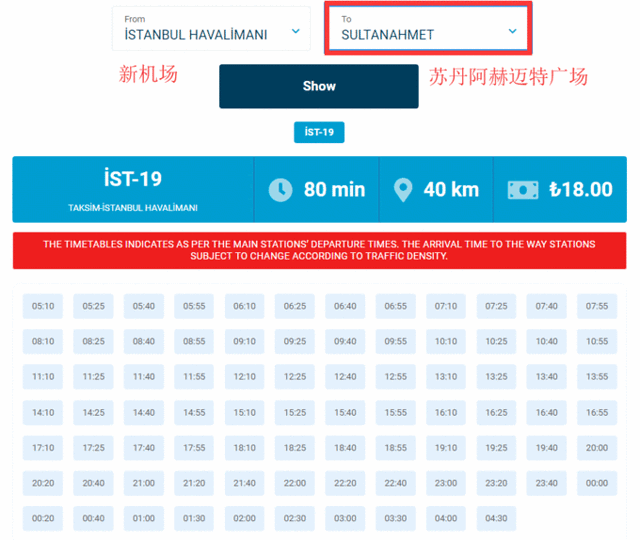The image size is (640, 540).
Task: Select the 14:10 departure time
Action: pos(43,412)
